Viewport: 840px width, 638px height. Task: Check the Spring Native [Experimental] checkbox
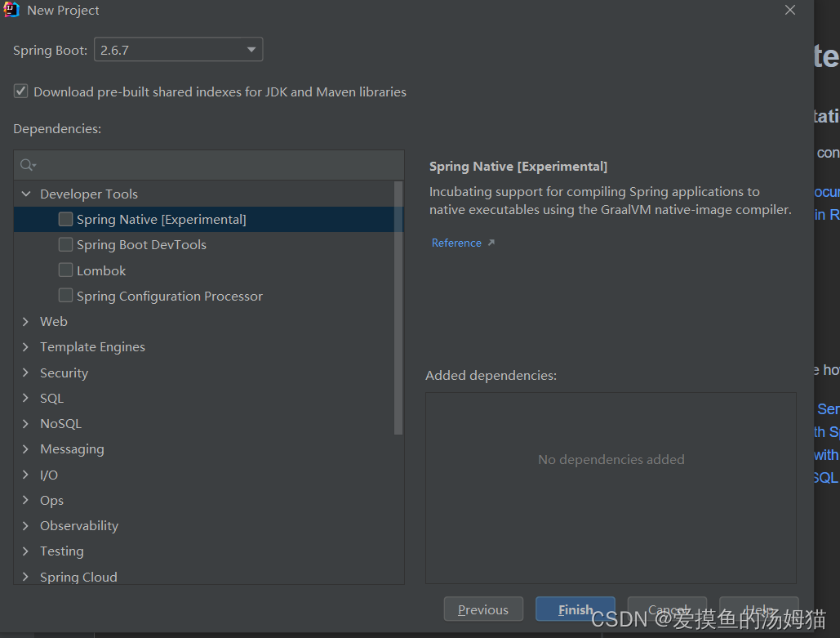tap(65, 219)
